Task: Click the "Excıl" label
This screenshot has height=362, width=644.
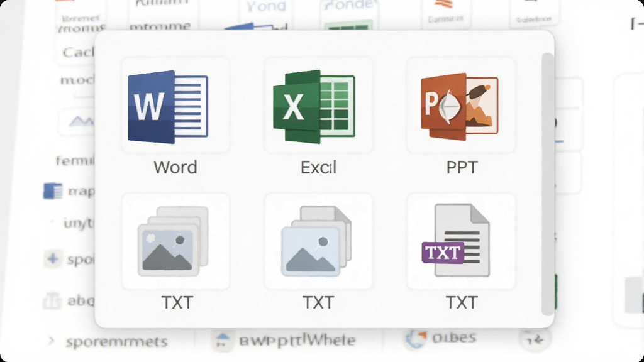Action: coord(318,167)
